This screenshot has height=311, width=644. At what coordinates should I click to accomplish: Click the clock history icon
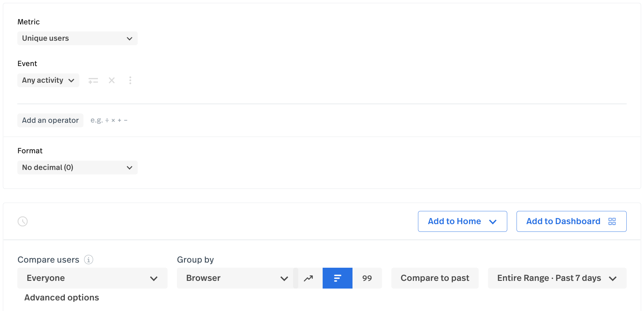(23, 222)
